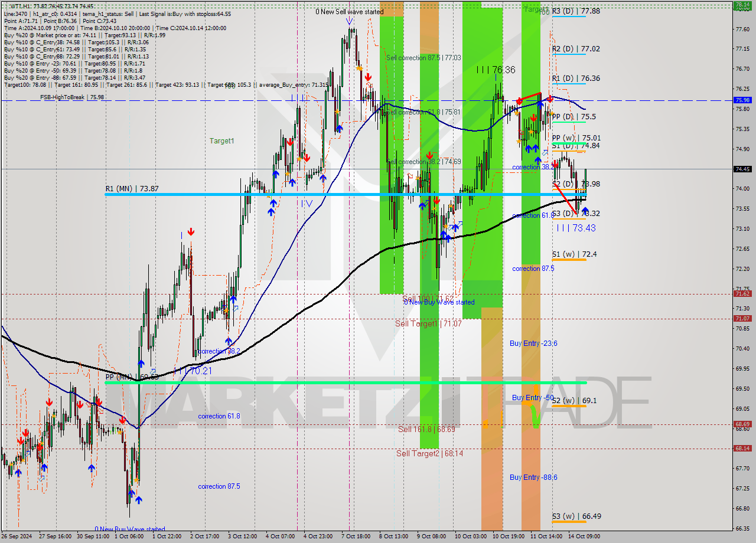
Task: Click the current price tag 74.45
Action: tap(742, 169)
